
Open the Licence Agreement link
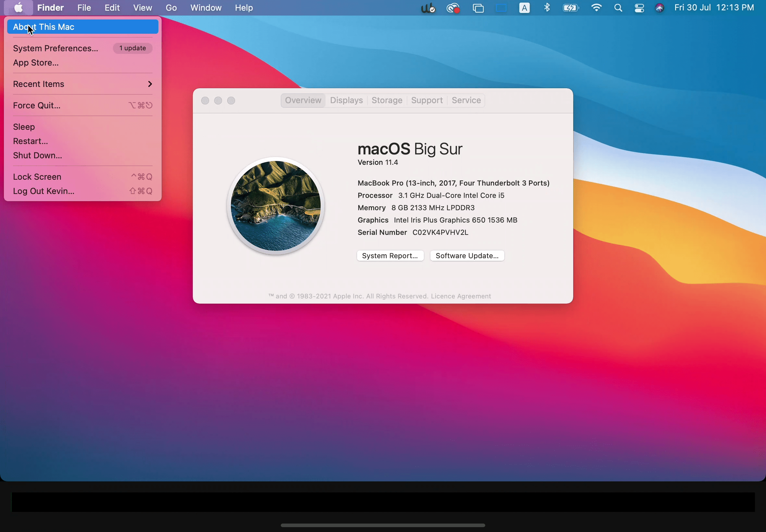461,296
